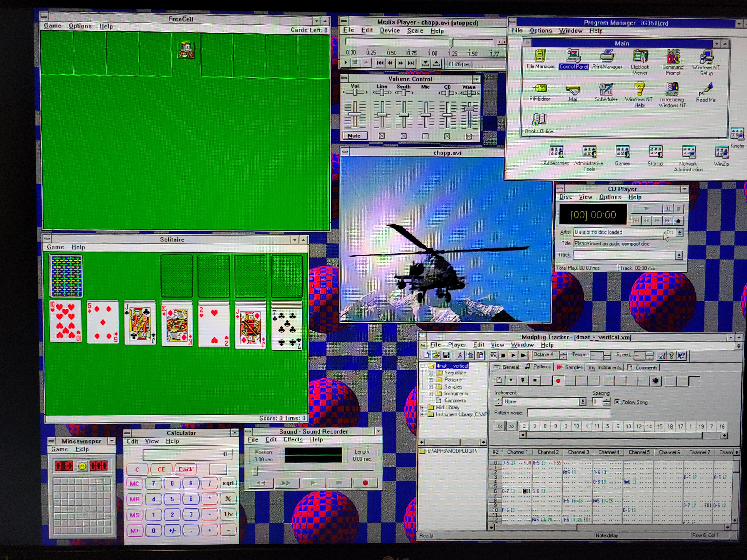The width and height of the screenshot is (747, 560).
Task: Open the File Manager icon
Action: pos(540,56)
